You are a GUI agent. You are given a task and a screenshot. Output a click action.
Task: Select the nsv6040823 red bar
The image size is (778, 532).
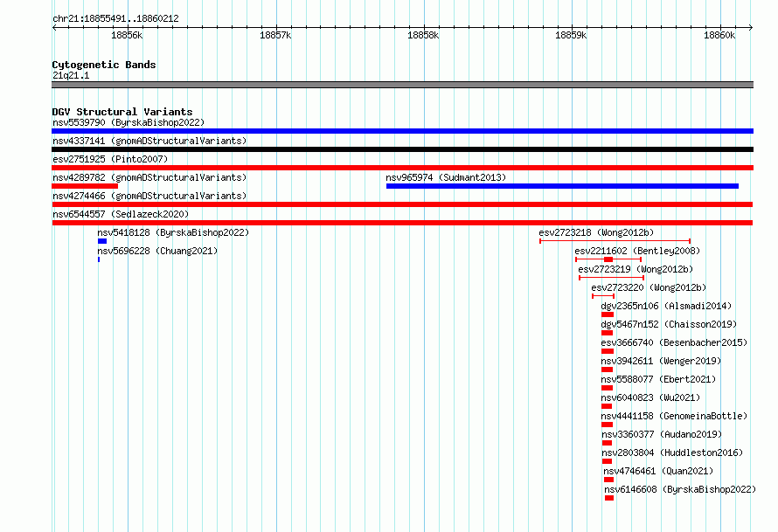pyautogui.click(x=607, y=406)
